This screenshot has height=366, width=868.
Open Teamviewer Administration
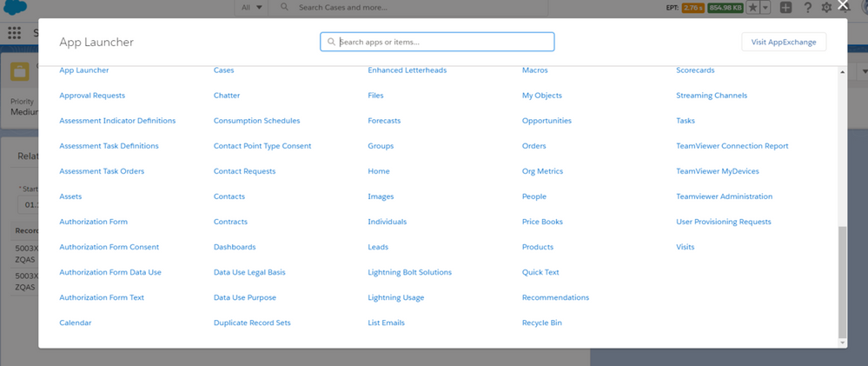click(x=725, y=196)
